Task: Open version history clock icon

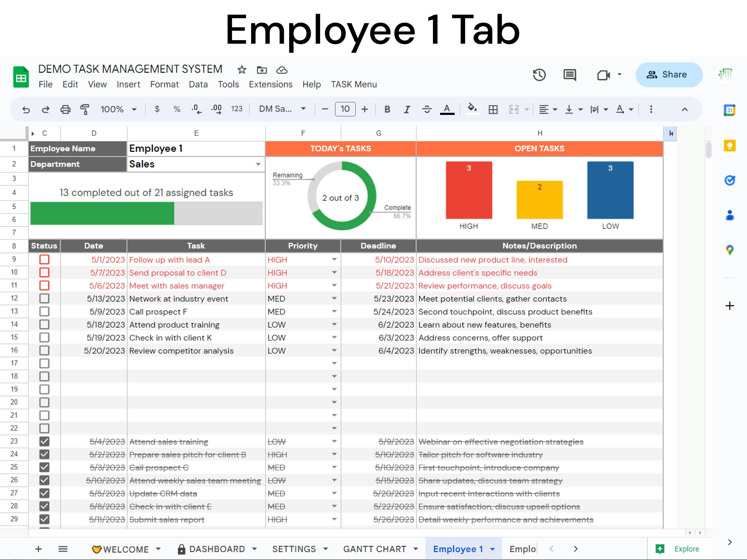Action: 539,75
